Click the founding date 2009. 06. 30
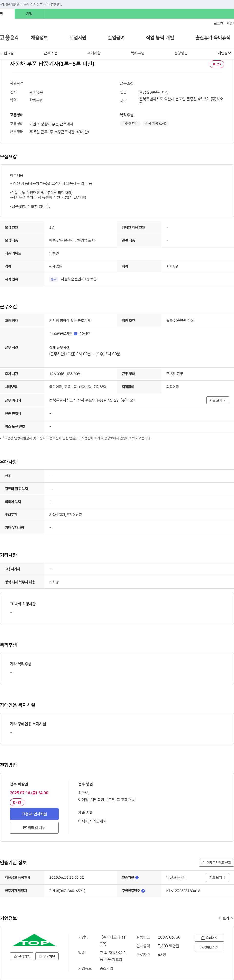234x980 pixels. [x=169, y=937]
